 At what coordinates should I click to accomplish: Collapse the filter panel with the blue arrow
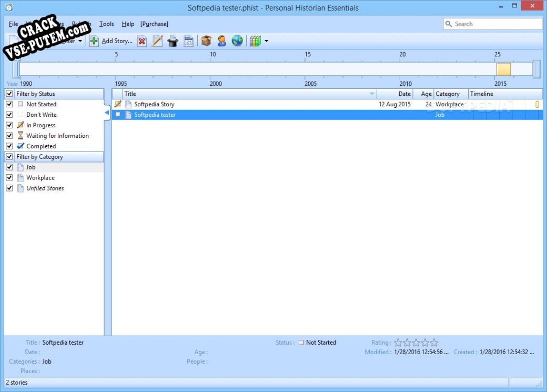point(107,113)
